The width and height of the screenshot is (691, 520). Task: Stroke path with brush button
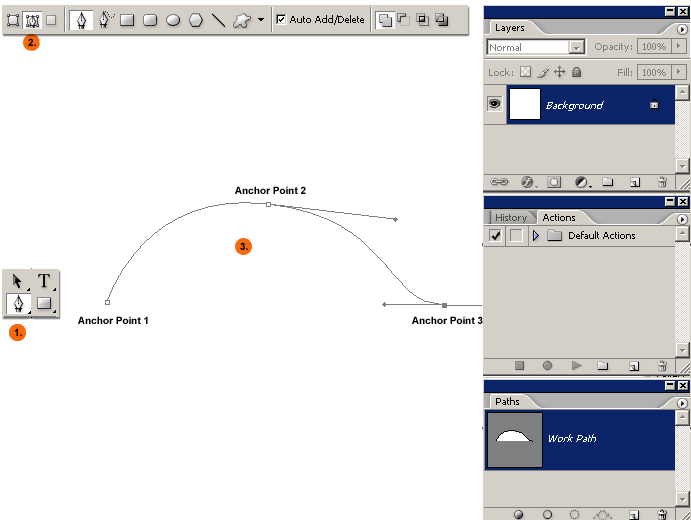tap(547, 514)
